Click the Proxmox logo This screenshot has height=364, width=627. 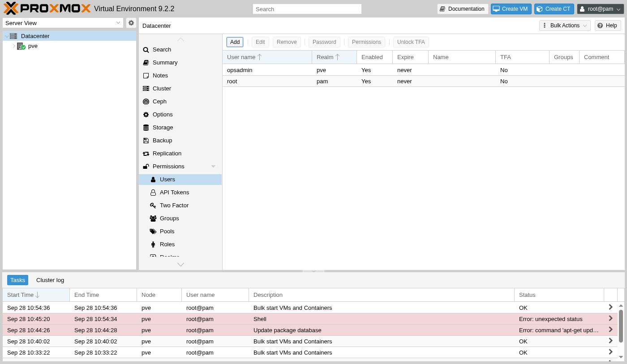(x=47, y=9)
